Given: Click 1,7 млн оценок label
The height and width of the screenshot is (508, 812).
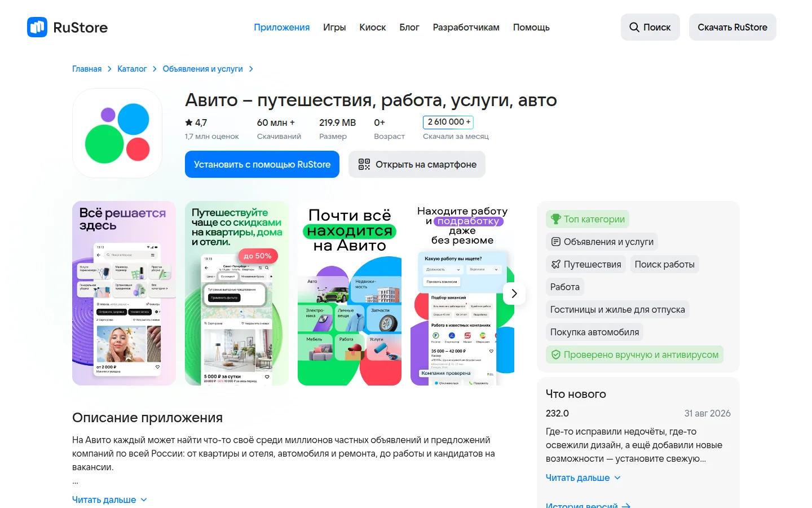Looking at the screenshot, I should tap(212, 136).
